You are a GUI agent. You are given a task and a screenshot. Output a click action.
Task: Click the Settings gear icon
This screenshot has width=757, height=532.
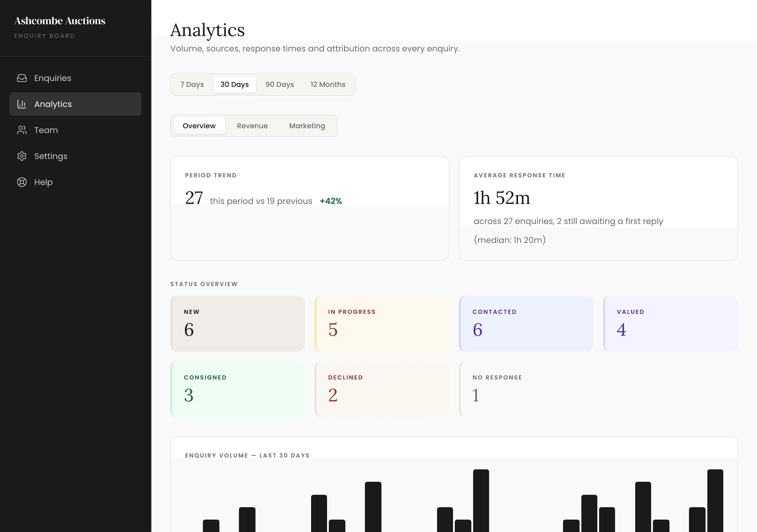[22, 156]
